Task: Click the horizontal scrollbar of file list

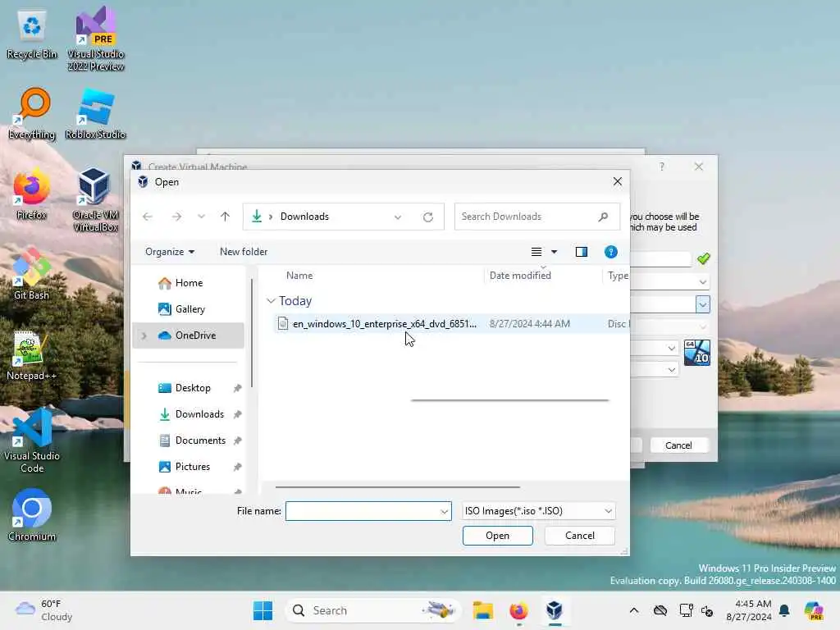Action: tap(398, 487)
